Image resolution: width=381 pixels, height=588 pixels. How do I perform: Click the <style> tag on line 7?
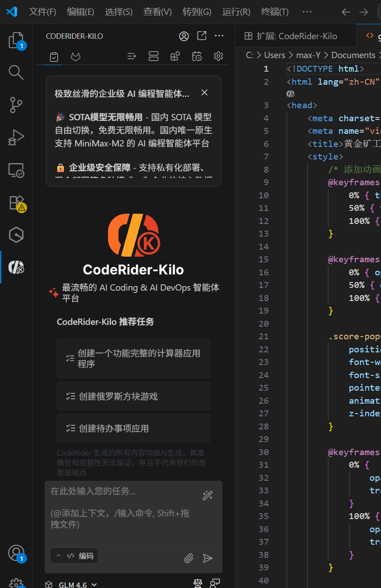(x=325, y=157)
